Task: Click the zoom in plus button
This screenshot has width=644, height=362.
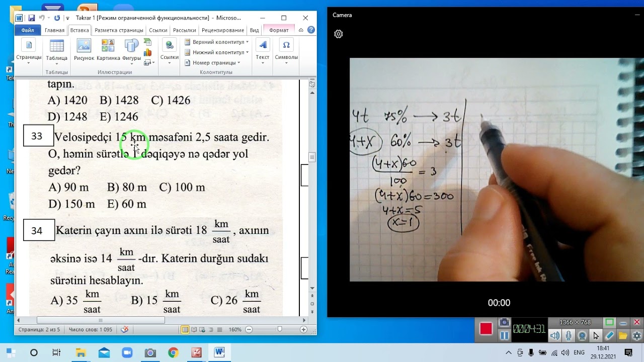Action: [303, 330]
